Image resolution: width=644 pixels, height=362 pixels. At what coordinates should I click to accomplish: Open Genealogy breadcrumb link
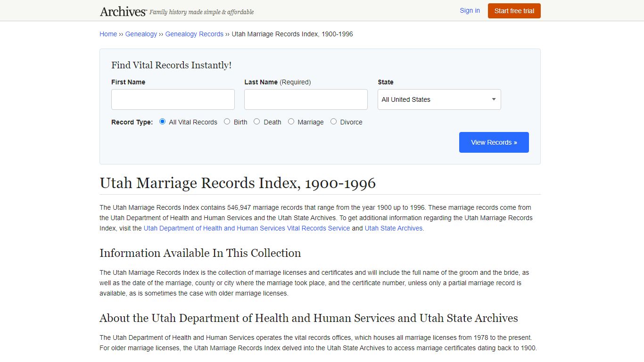click(141, 34)
